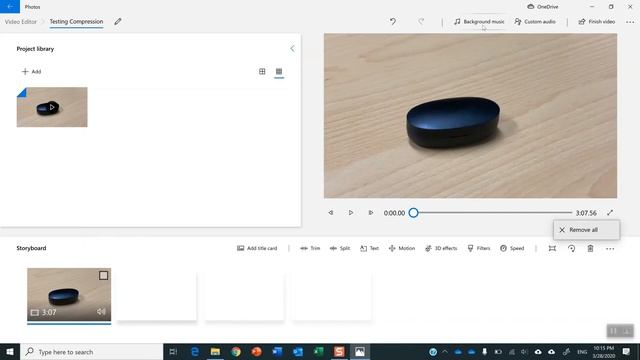Open the Motion tool

tap(402, 248)
